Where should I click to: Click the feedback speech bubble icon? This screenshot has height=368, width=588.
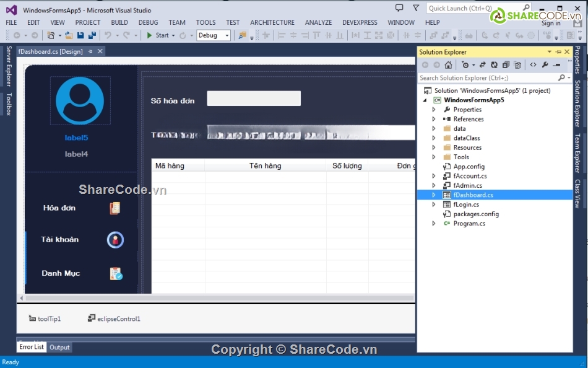(x=399, y=8)
